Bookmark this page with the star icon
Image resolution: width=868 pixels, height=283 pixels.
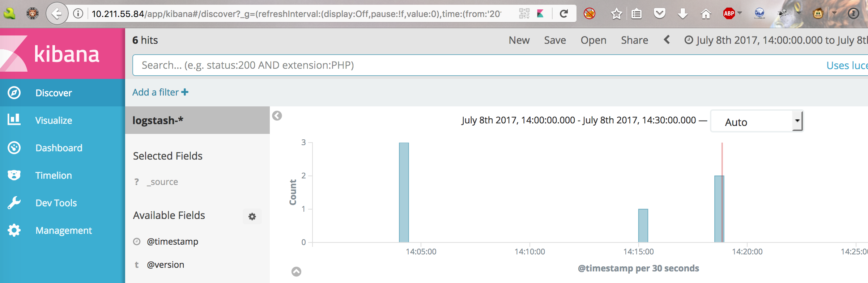click(616, 14)
